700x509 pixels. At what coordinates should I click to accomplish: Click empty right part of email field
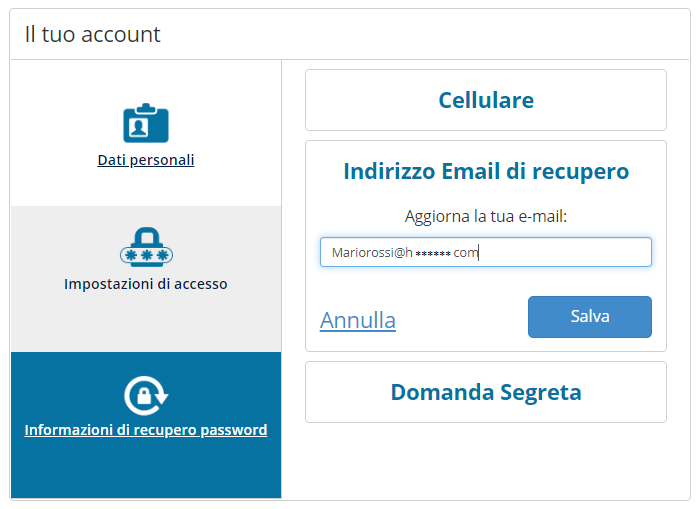567,252
